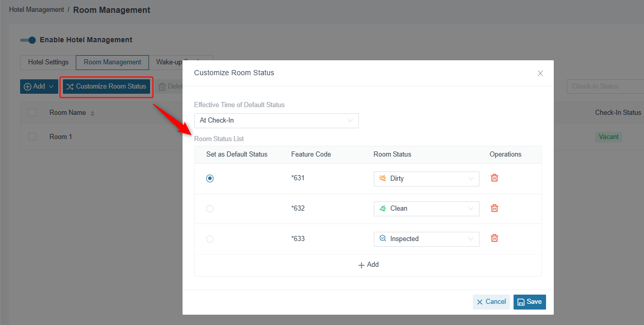This screenshot has width=644, height=325.
Task: Click the Vacant status tag
Action: click(x=608, y=137)
